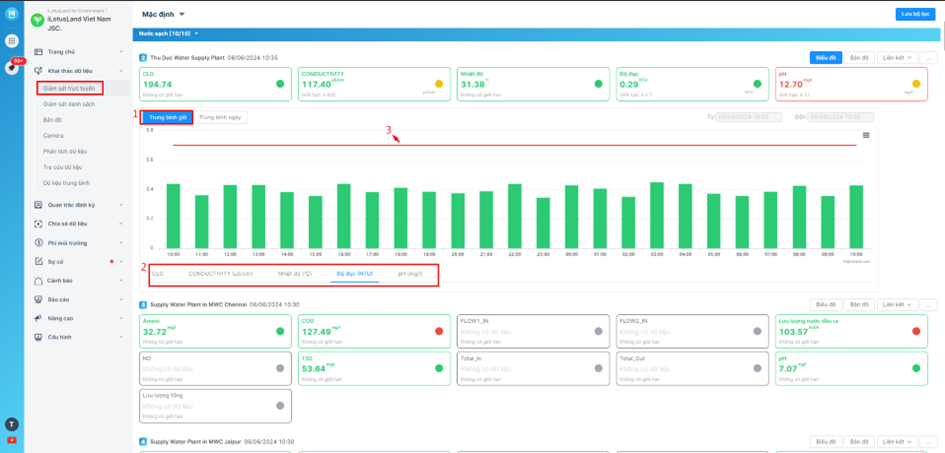Viewport: 945px width, 453px height.
Task: Select the pH (mg/l) chart tab
Action: click(x=410, y=273)
